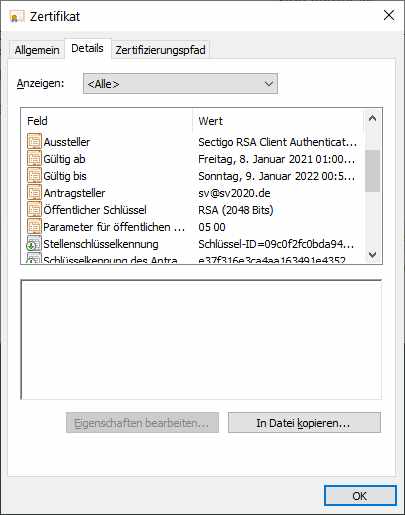Select the Antragsteller field icon

pos(34,193)
